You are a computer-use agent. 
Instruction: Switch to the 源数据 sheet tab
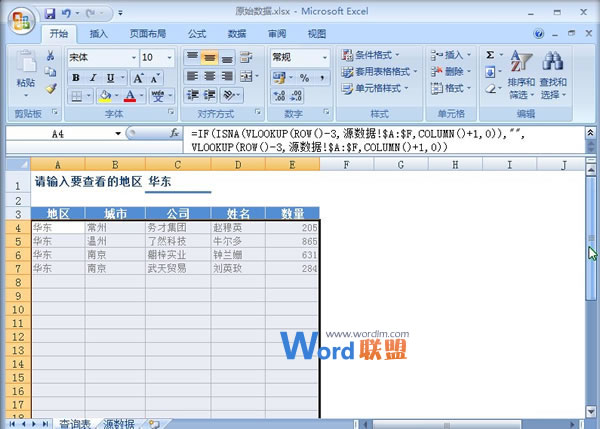[119, 424]
